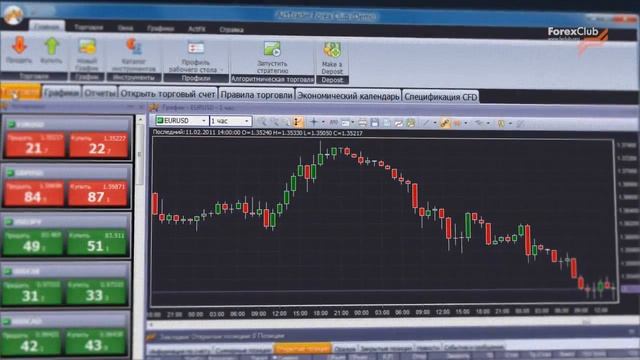Switch to the Отчеты workspace tab
The height and width of the screenshot is (360, 640).
[x=100, y=93]
